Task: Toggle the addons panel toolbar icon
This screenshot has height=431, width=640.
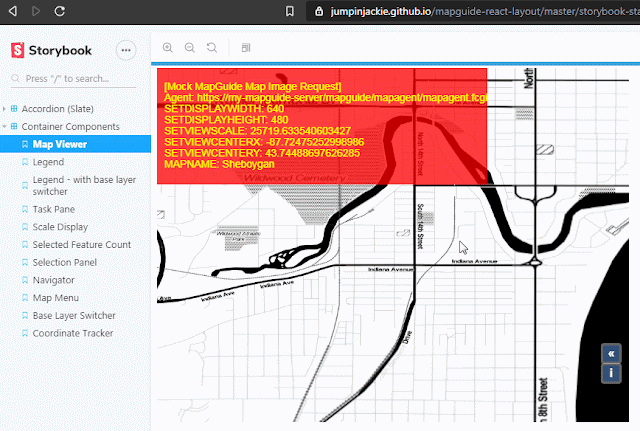Action: (x=246, y=48)
